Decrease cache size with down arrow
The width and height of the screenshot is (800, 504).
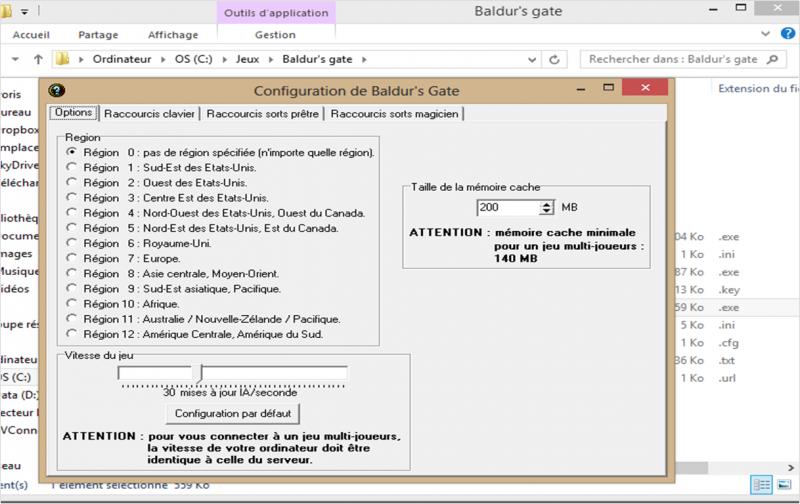546,211
